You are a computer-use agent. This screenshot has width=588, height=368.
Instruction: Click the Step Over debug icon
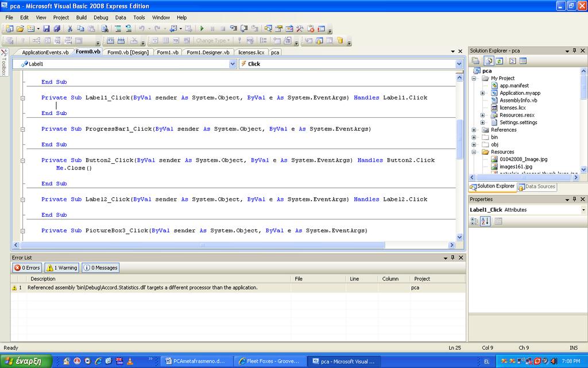point(243,29)
